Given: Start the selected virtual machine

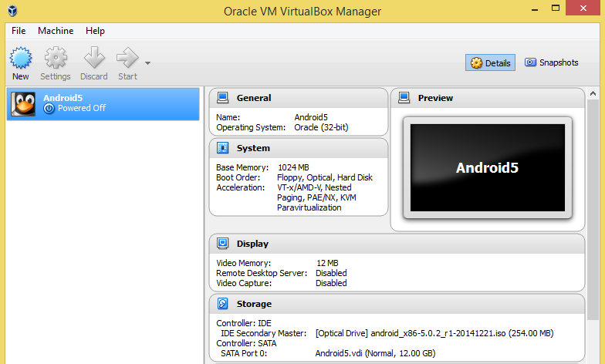Looking at the screenshot, I should pos(128,63).
